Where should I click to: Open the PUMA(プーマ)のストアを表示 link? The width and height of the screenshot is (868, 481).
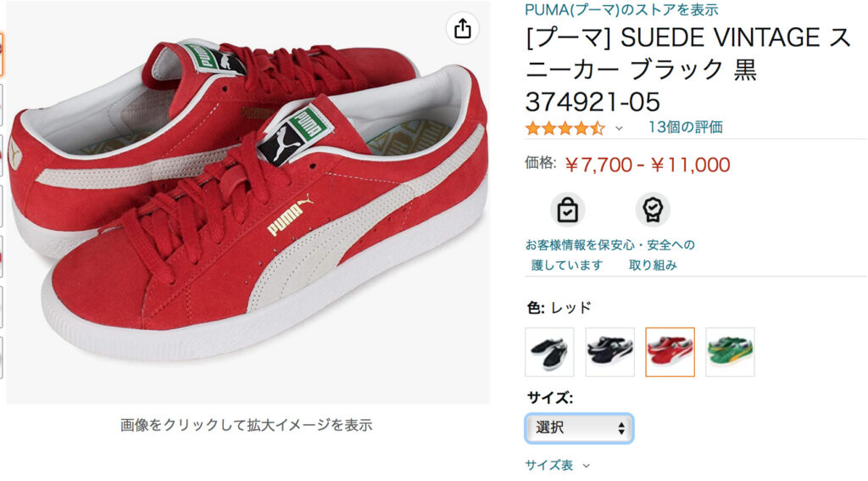coord(621,9)
